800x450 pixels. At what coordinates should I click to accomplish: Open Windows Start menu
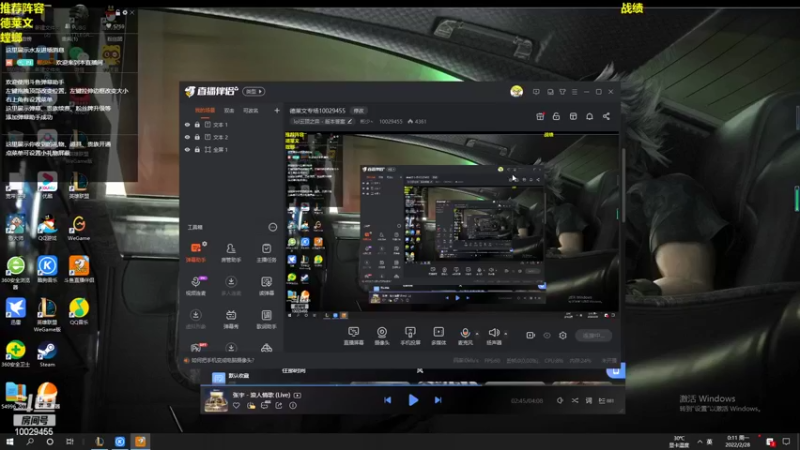pyautogui.click(x=9, y=442)
